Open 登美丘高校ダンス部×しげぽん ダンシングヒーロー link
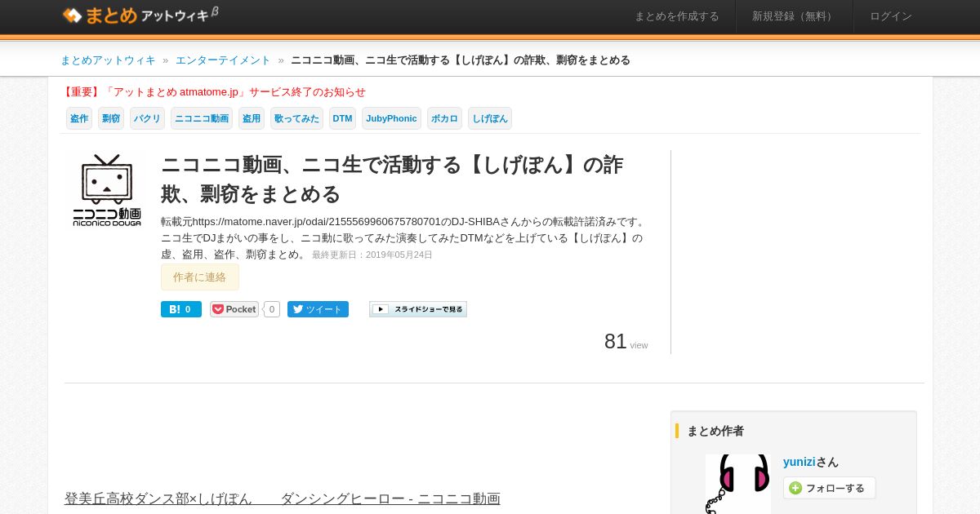 click(283, 498)
